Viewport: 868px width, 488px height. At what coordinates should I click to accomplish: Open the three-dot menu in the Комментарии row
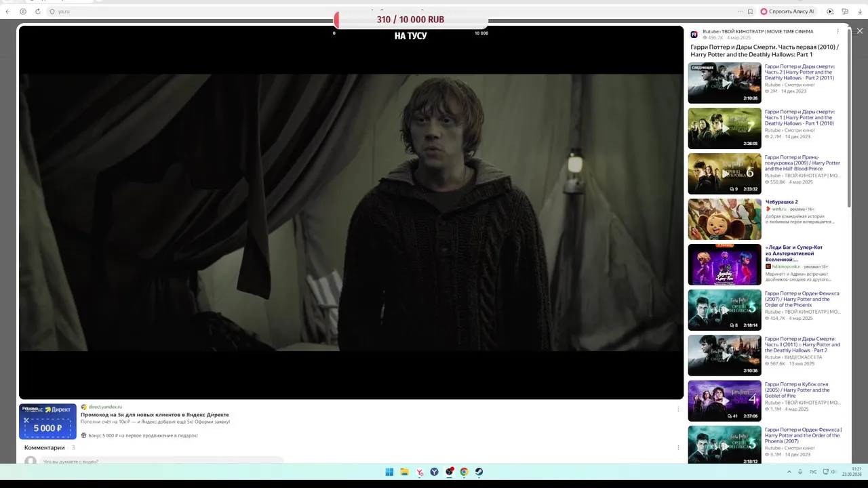click(x=678, y=447)
